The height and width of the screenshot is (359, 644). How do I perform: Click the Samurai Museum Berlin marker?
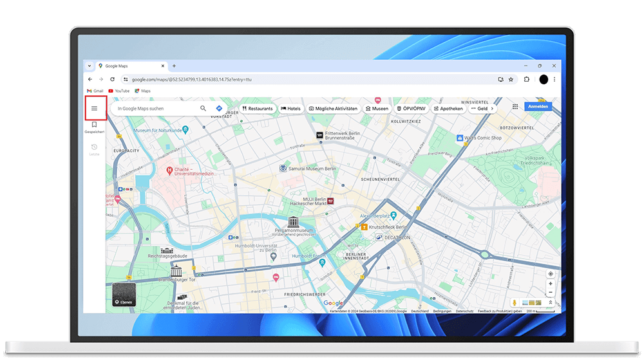coord(283,168)
